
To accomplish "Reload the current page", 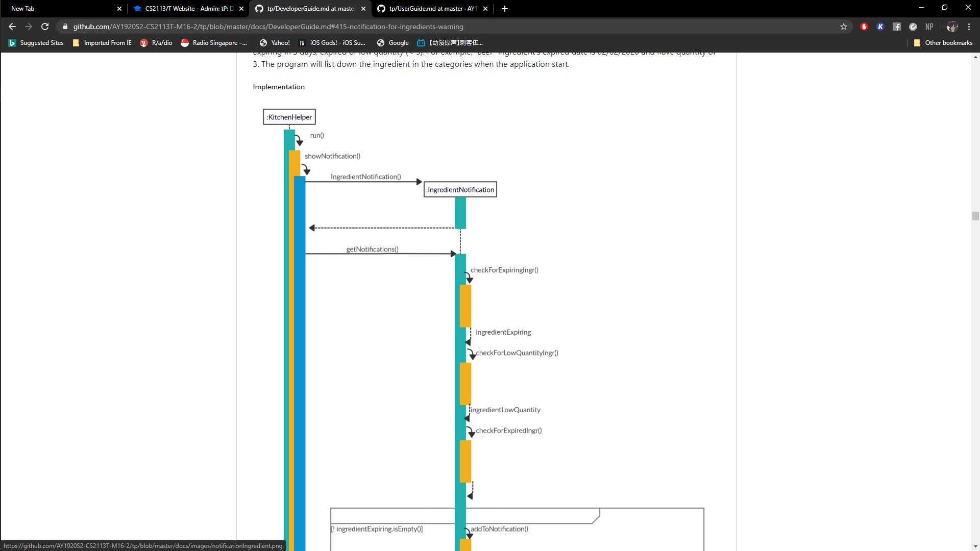I will (45, 27).
